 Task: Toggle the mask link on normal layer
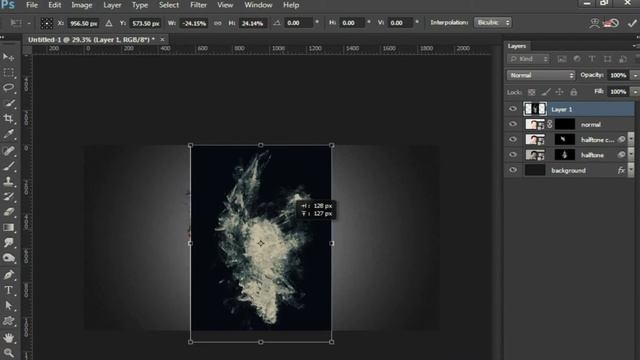pyautogui.click(x=550, y=124)
